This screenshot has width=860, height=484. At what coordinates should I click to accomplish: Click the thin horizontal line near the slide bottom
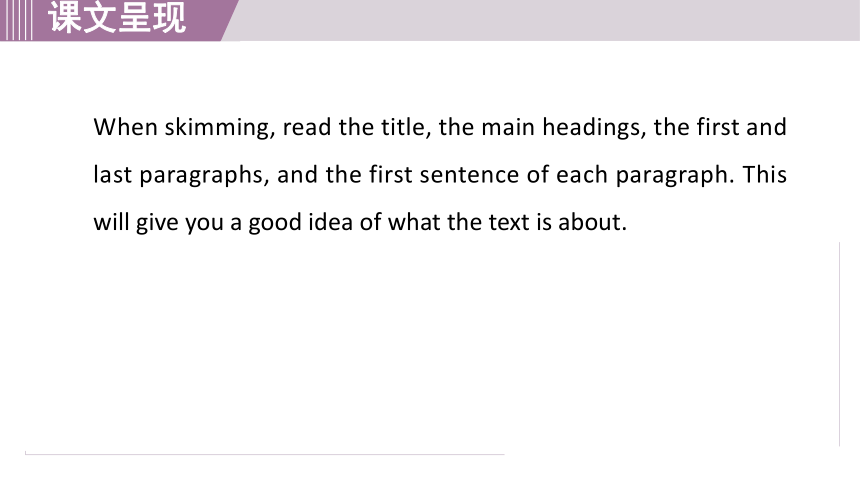(x=264, y=454)
